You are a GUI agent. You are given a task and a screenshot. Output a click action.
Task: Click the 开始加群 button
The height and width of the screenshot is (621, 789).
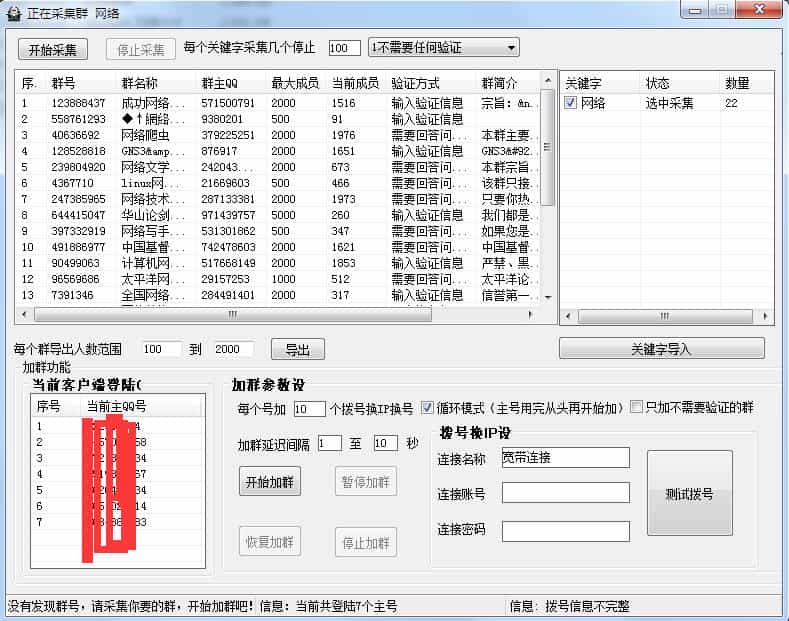[x=270, y=482]
